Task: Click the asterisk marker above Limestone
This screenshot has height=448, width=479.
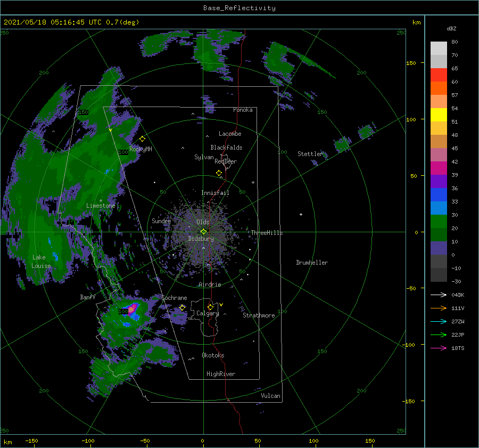Action: coord(101,201)
